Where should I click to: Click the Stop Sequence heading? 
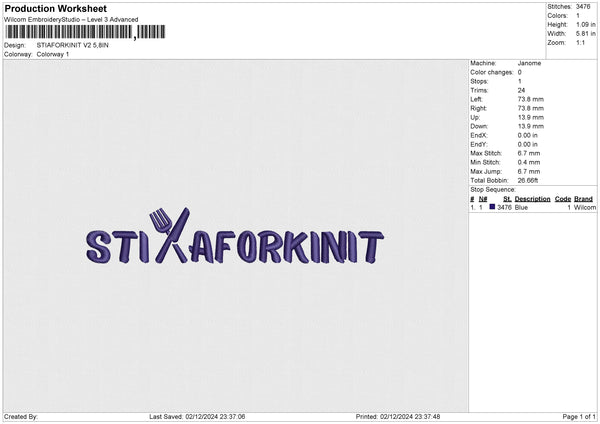pyautogui.click(x=493, y=189)
